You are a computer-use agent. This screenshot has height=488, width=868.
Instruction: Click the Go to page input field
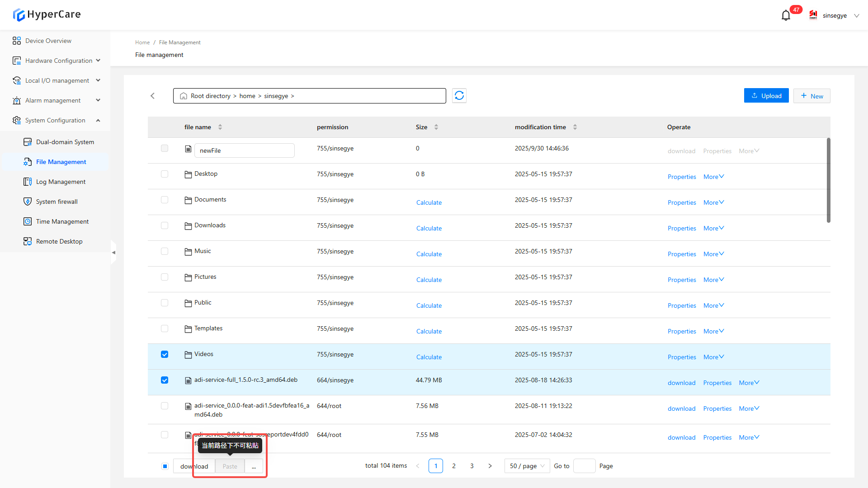(x=584, y=466)
